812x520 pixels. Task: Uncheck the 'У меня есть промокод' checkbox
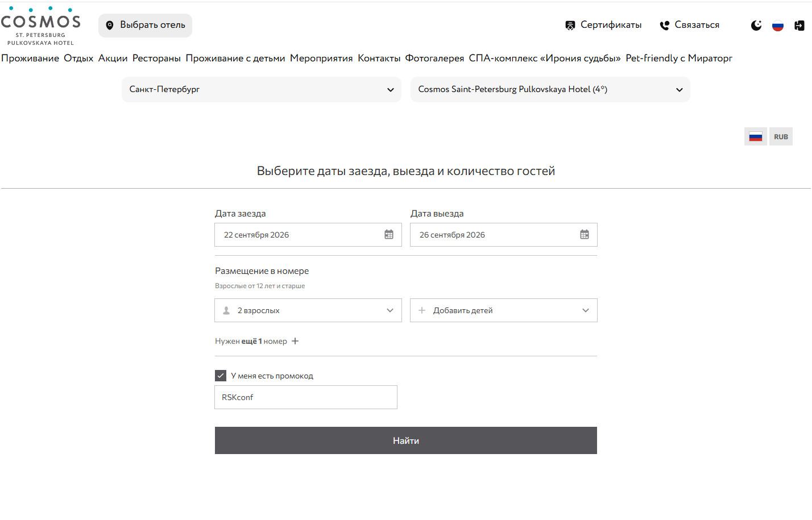221,376
